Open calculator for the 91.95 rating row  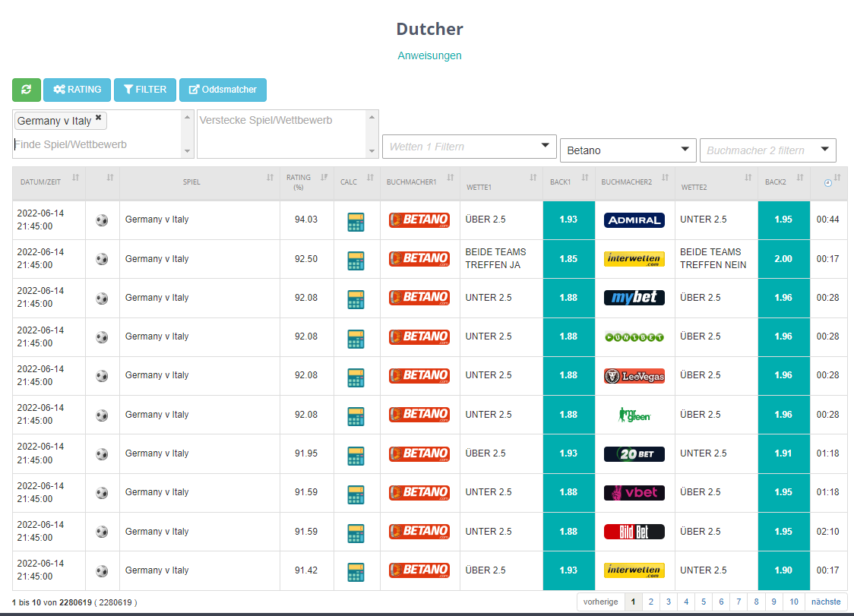coord(356,456)
